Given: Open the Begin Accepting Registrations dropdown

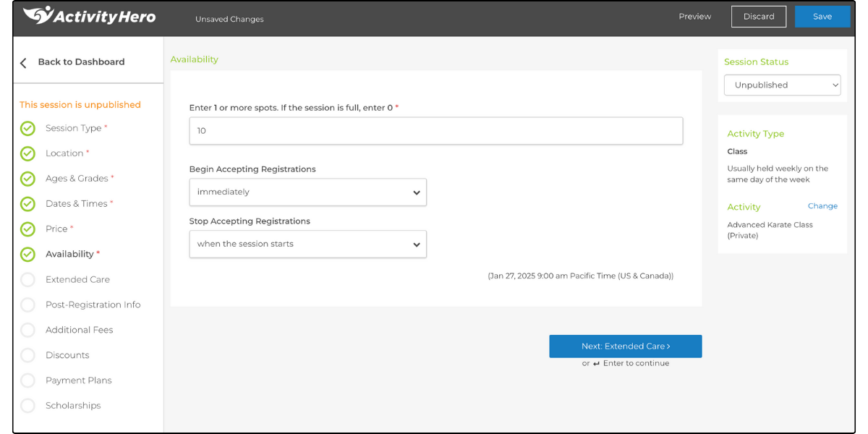Looking at the screenshot, I should click(x=308, y=192).
